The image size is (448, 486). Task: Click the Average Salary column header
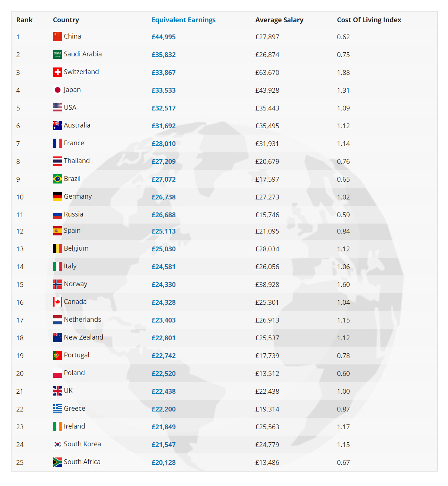279,20
